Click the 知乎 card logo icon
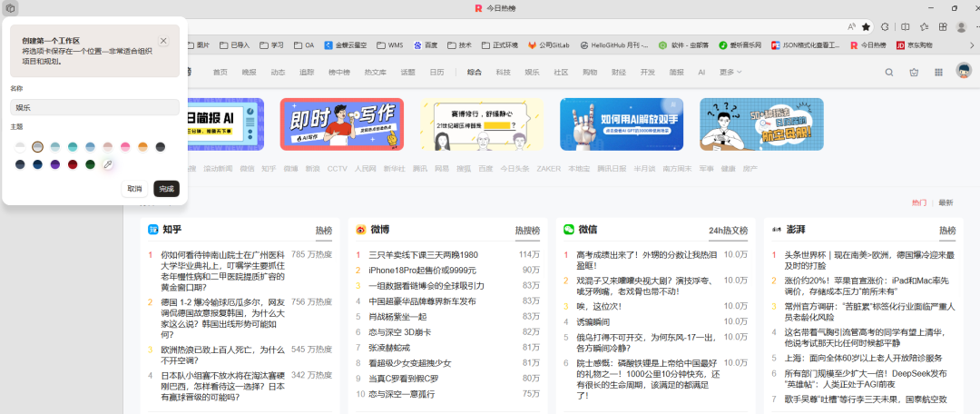This screenshot has width=980, height=414. pos(153,230)
